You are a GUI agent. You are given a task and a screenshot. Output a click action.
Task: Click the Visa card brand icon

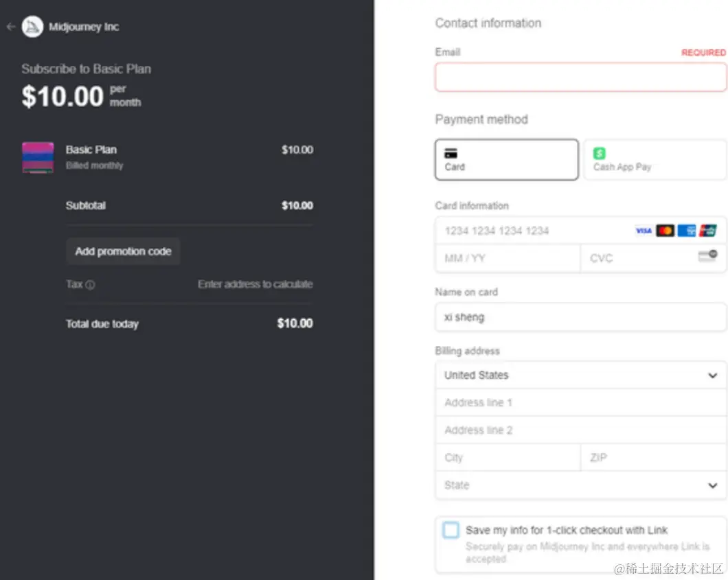pyautogui.click(x=644, y=231)
